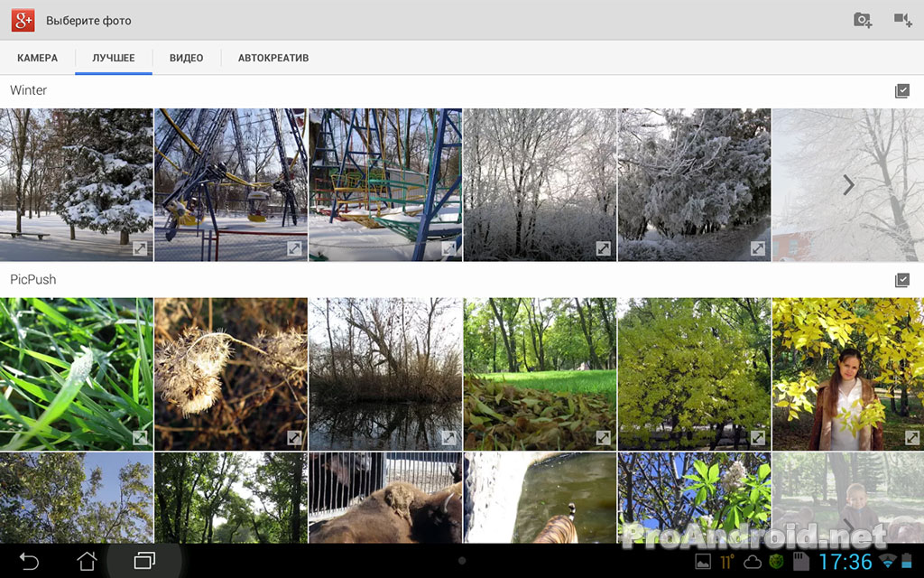Viewport: 924px width, 578px height.
Task: Tap the Google+ logo icon
Action: 23,20
